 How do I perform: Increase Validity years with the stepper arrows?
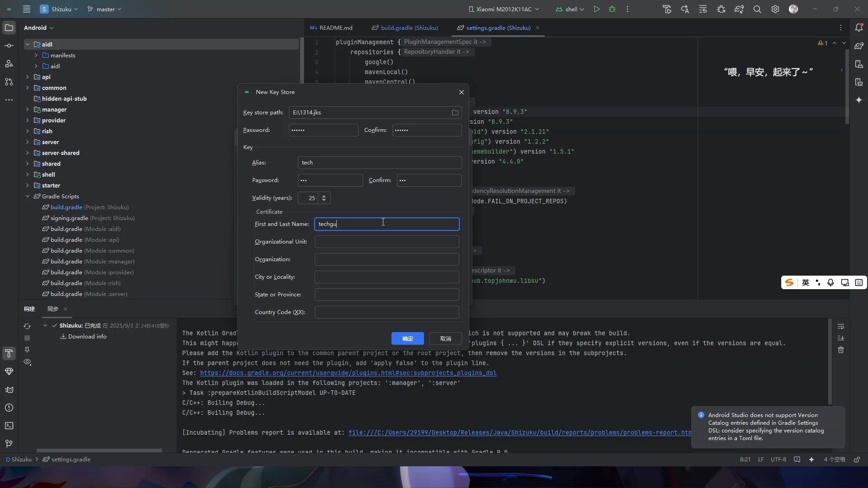coord(325,196)
